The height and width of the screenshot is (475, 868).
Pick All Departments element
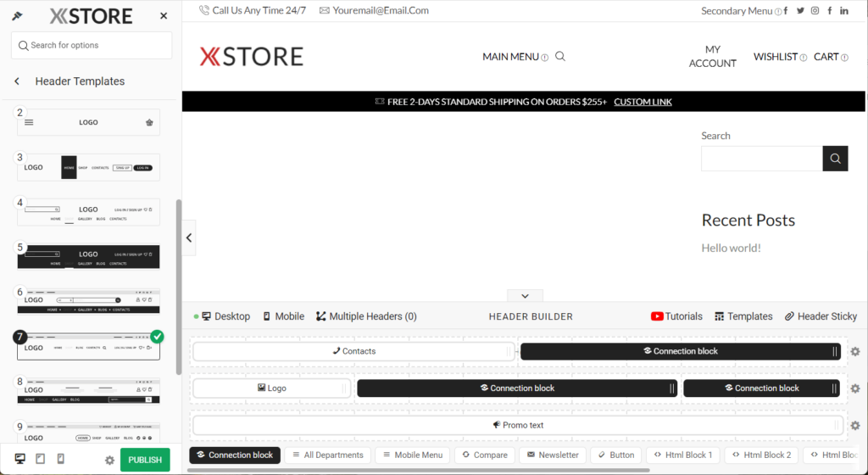click(328, 455)
